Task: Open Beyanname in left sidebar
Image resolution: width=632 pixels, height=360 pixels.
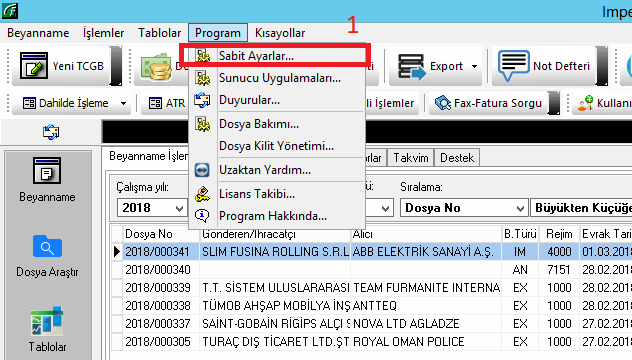Action: (x=47, y=180)
